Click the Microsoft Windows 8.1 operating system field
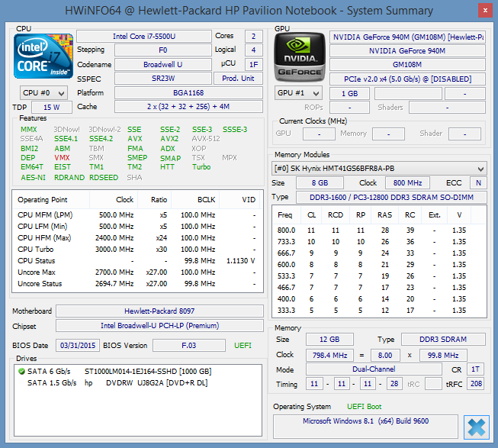The width and height of the screenshot is (498, 448). point(365,422)
